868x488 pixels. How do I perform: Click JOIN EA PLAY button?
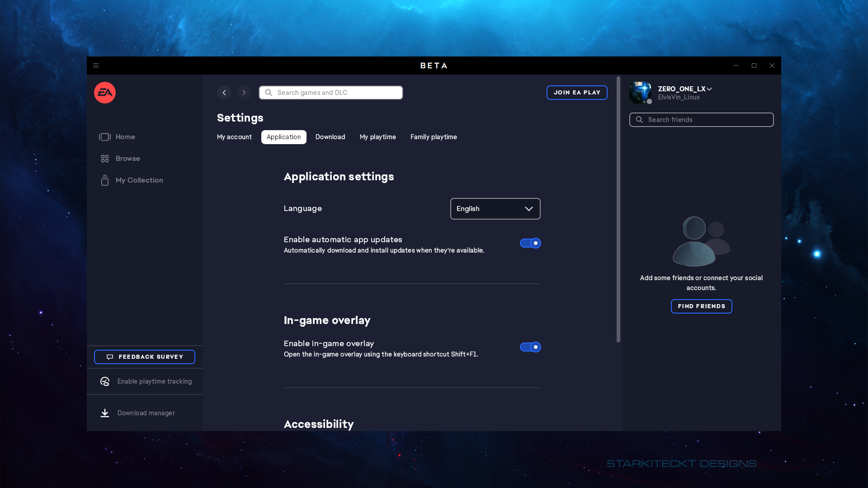(x=576, y=92)
